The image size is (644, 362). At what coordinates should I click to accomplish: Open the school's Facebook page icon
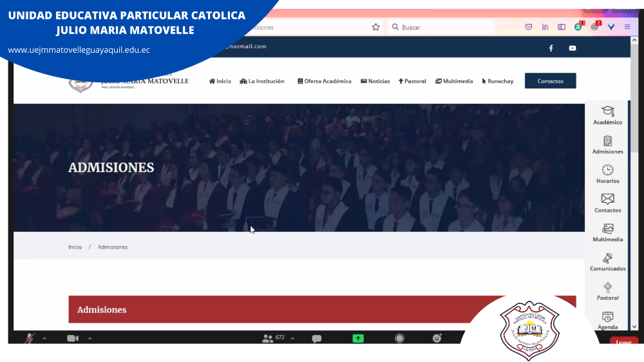[551, 48]
